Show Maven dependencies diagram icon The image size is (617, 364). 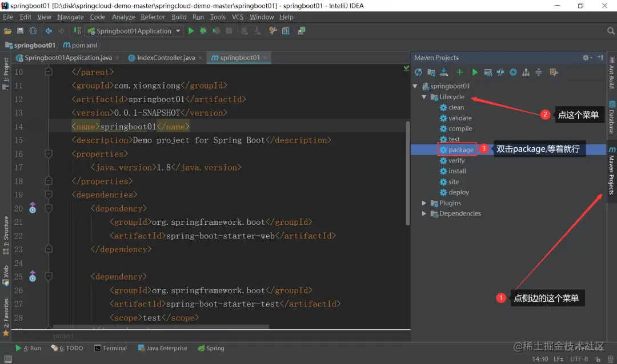click(x=526, y=72)
